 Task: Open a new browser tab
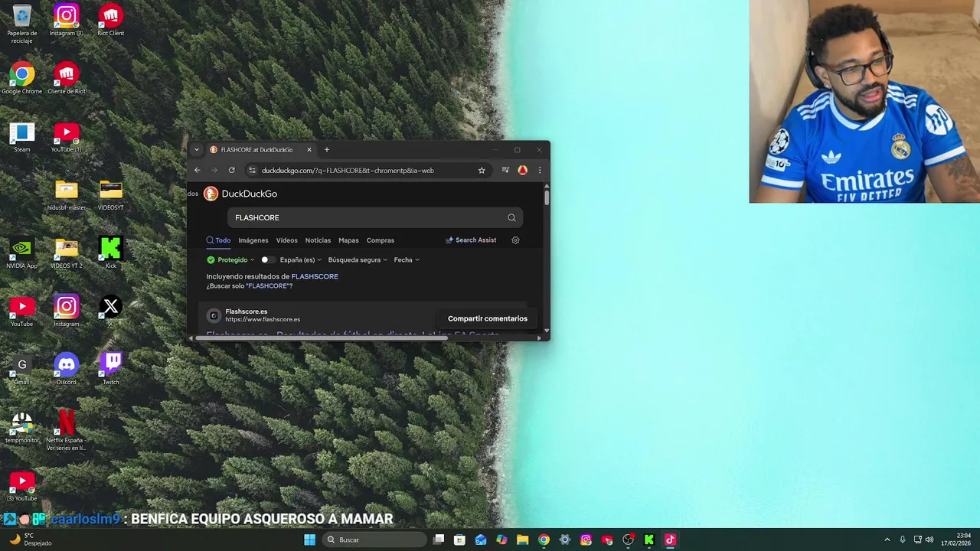[327, 150]
